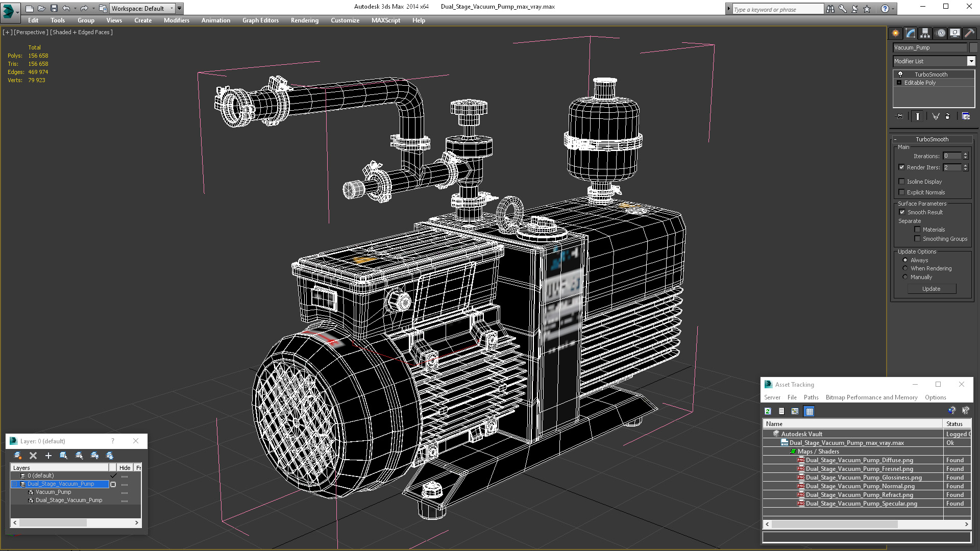Refresh the Asset Tracking list
This screenshot has width=980, height=551.
tap(768, 411)
